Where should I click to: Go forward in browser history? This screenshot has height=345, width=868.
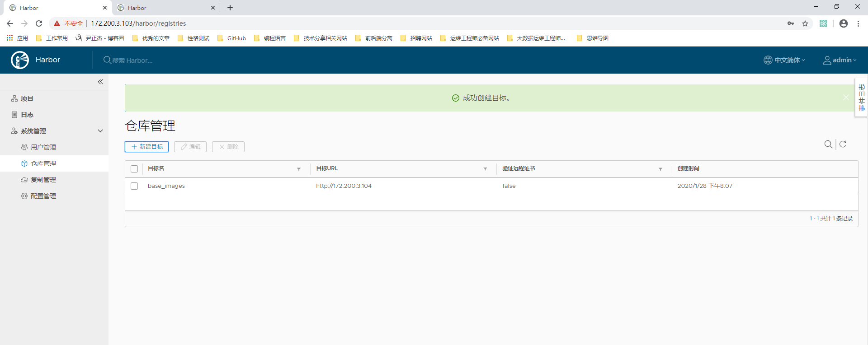(x=24, y=23)
